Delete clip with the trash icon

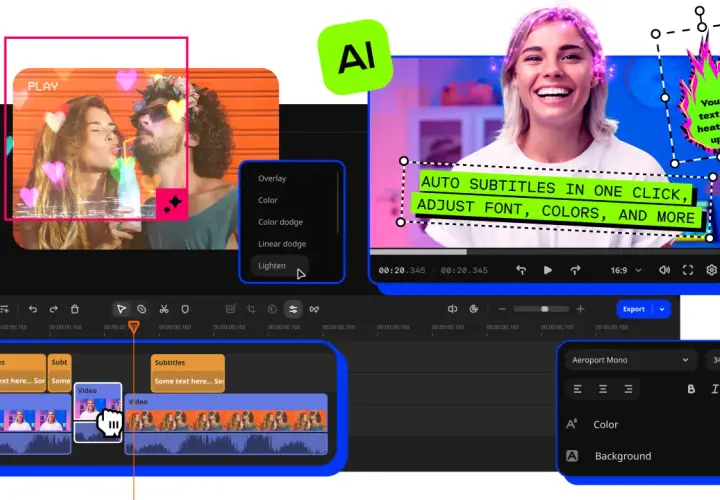pos(75,309)
